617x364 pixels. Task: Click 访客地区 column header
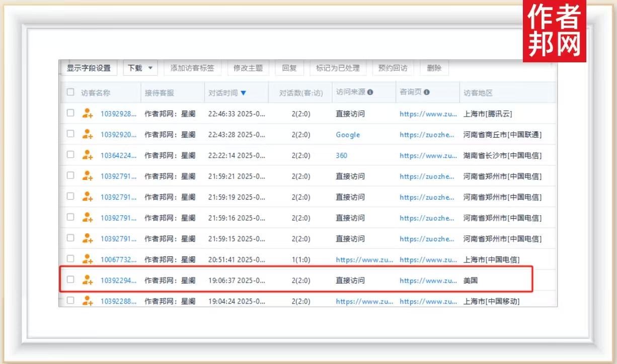click(x=478, y=93)
